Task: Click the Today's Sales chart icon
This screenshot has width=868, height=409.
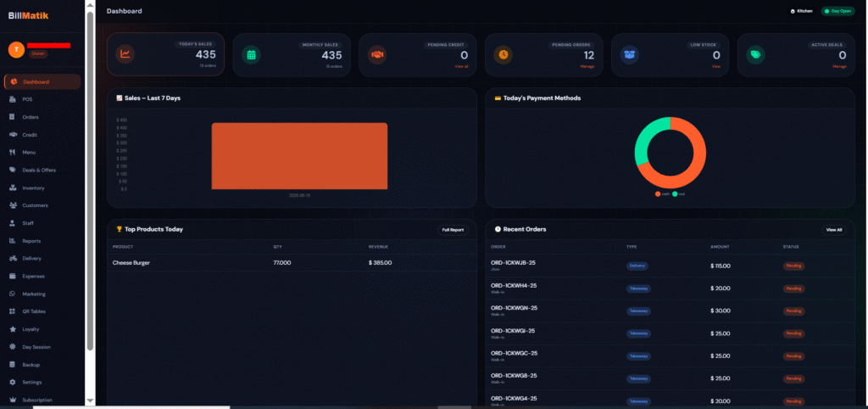Action: click(125, 54)
